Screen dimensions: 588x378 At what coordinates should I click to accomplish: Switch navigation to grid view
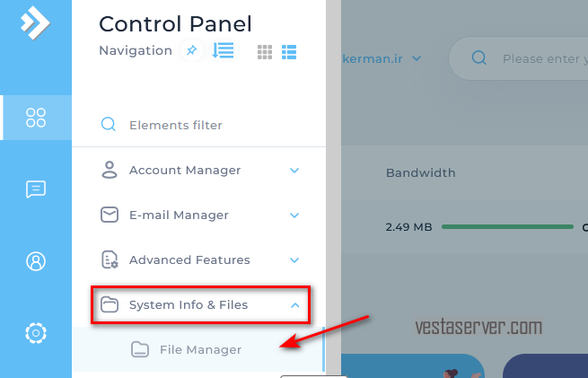[x=265, y=52]
